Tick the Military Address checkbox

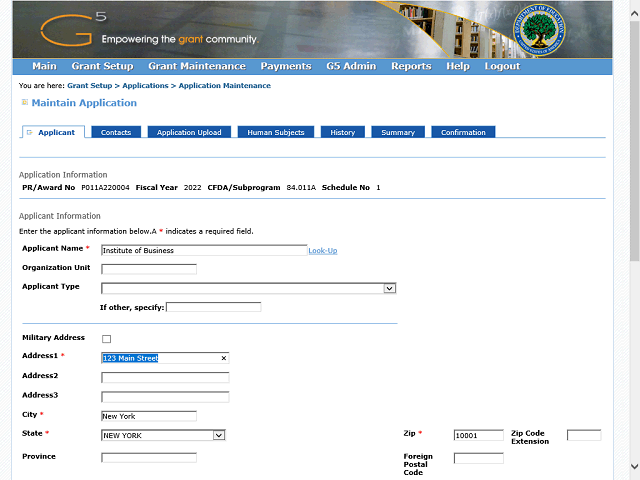[107, 339]
